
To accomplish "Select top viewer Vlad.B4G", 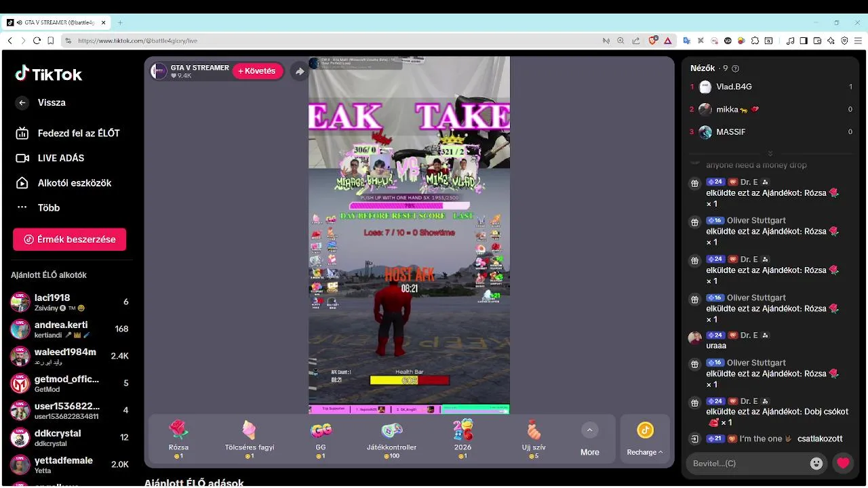I will click(x=771, y=87).
